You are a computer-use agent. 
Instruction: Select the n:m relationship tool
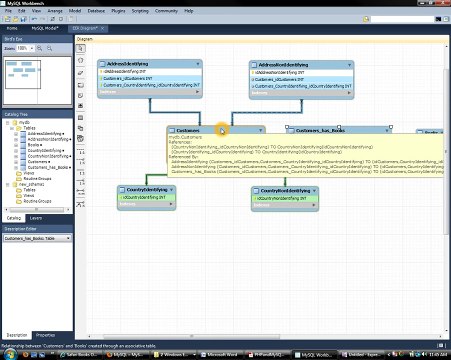[81, 192]
